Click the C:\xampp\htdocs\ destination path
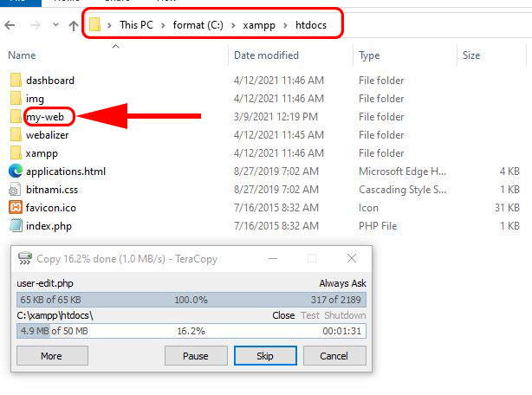This screenshot has height=395, width=532. pos(55,315)
